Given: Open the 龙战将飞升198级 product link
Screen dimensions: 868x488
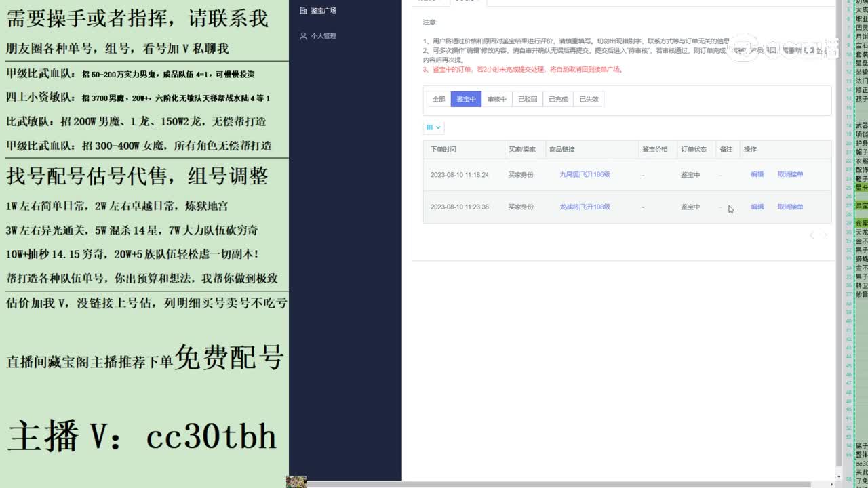Looking at the screenshot, I should pos(585,207).
